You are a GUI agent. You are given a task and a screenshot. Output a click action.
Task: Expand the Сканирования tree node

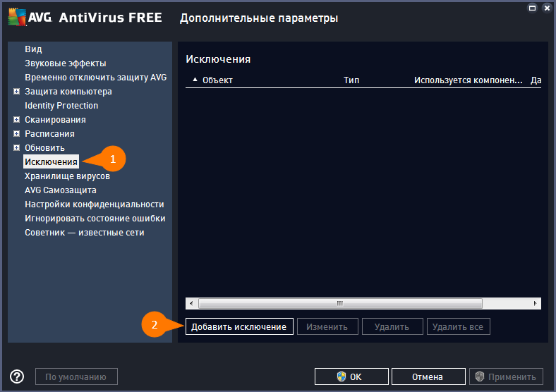click(17, 120)
